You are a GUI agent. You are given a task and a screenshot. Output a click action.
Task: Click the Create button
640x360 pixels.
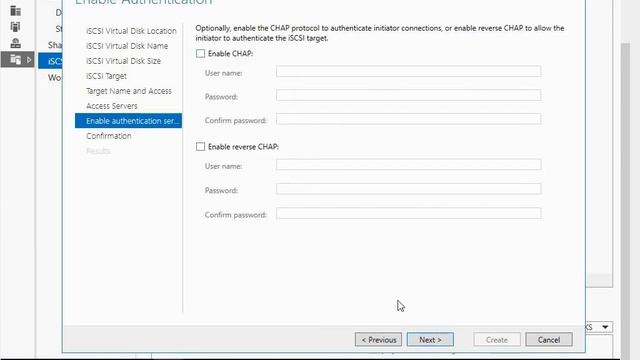[497, 340]
